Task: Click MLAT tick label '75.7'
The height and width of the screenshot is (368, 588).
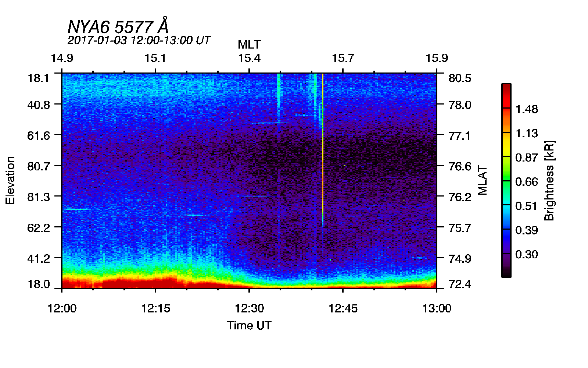Action: [460, 228]
